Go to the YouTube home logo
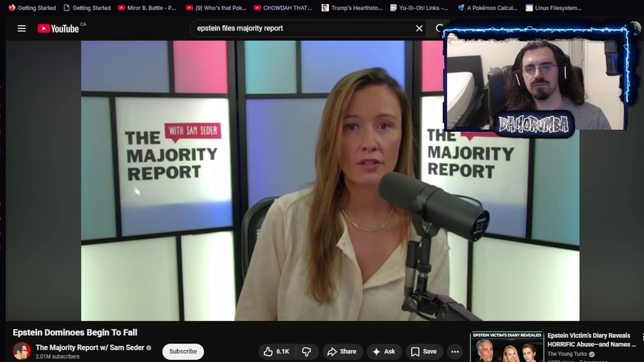The width and height of the screenshot is (644, 362). [58, 29]
